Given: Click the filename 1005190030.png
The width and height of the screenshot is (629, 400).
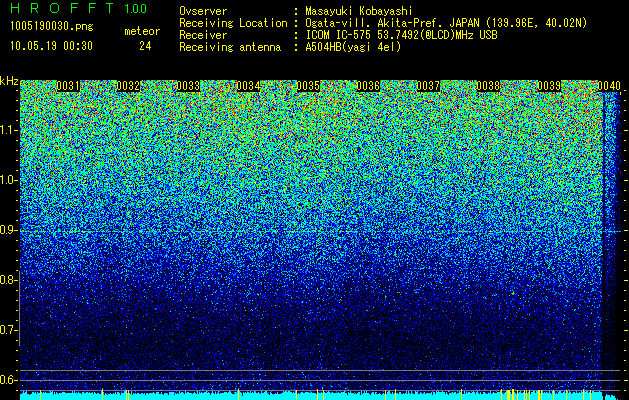Looking at the screenshot, I should pos(52,26).
